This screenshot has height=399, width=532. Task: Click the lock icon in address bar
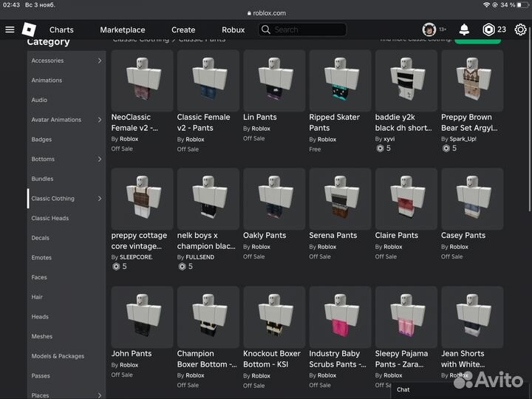tap(248, 13)
